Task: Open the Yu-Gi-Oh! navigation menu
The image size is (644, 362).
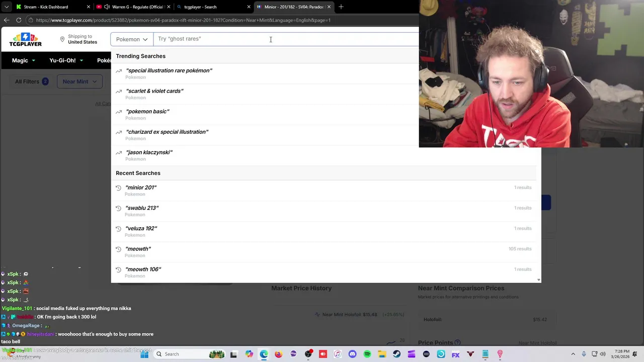Action: pos(65,60)
